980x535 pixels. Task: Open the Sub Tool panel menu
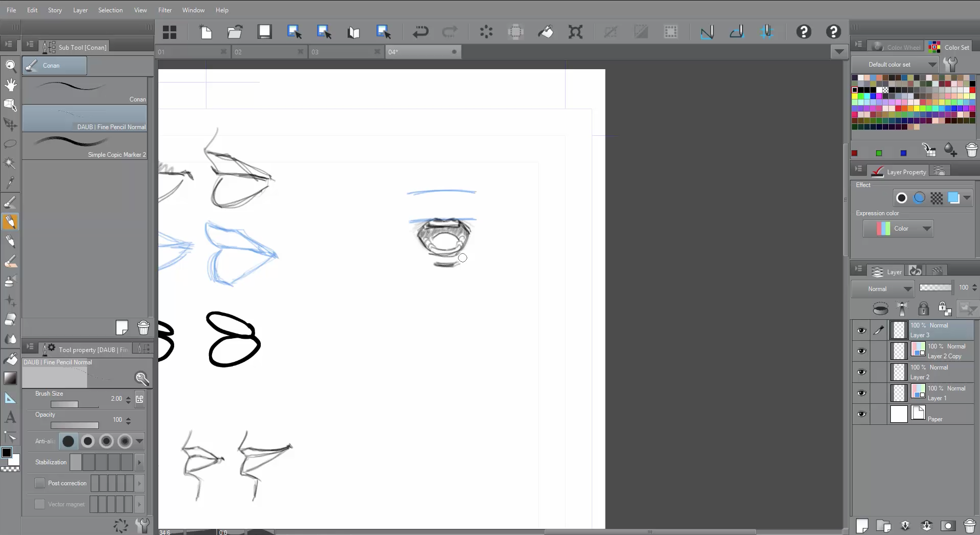[30, 45]
